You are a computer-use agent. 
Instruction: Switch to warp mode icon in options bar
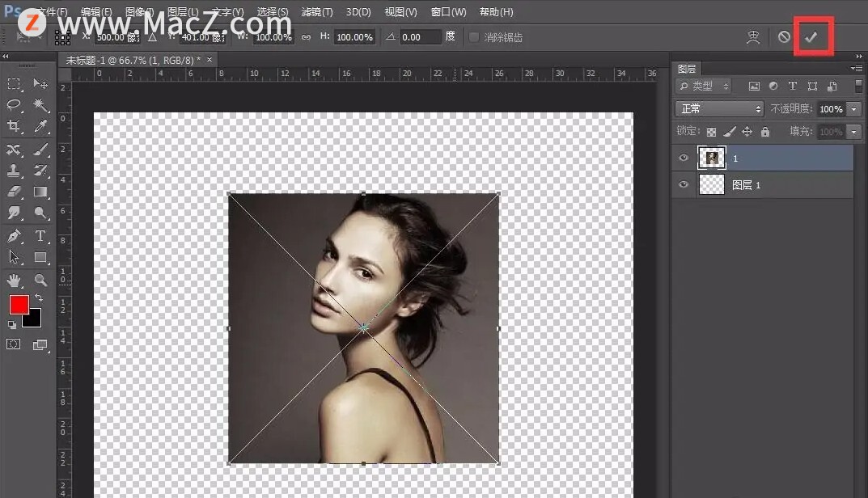click(x=753, y=37)
